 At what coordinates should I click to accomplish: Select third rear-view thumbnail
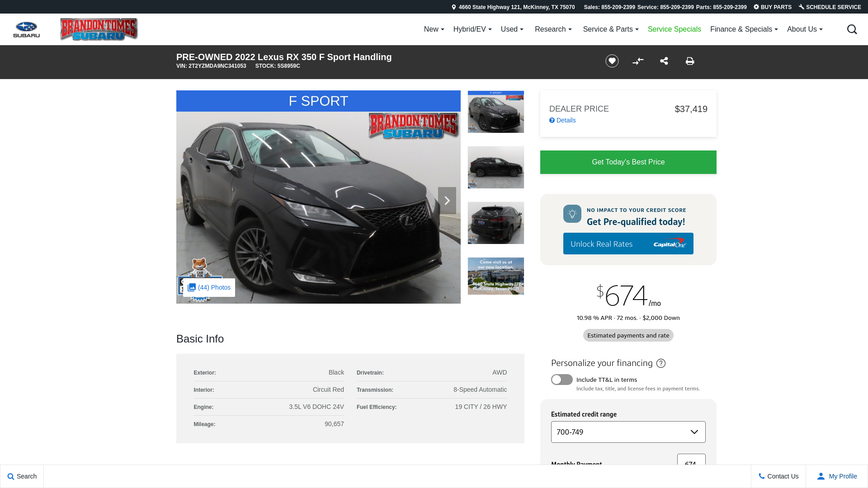(496, 223)
